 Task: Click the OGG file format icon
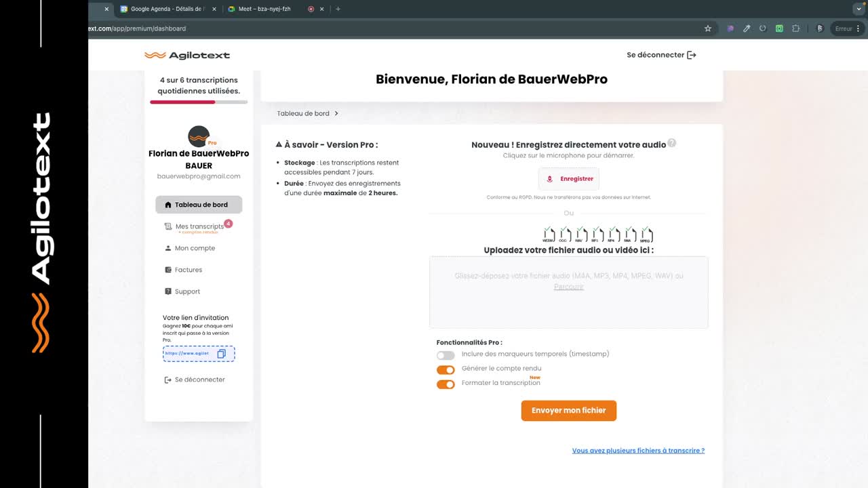pos(564,235)
